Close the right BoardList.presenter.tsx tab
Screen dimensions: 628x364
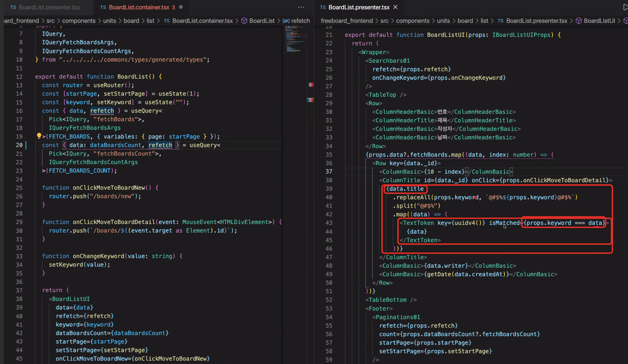[395, 7]
